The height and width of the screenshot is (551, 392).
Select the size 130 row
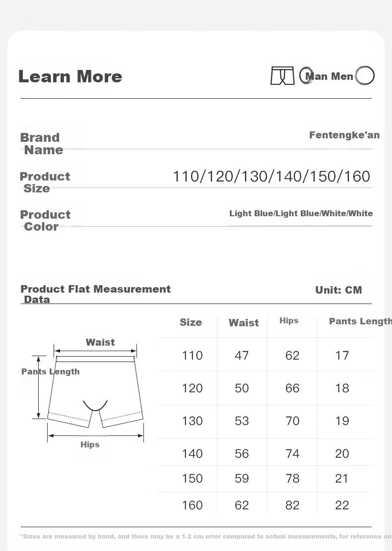[266, 421]
